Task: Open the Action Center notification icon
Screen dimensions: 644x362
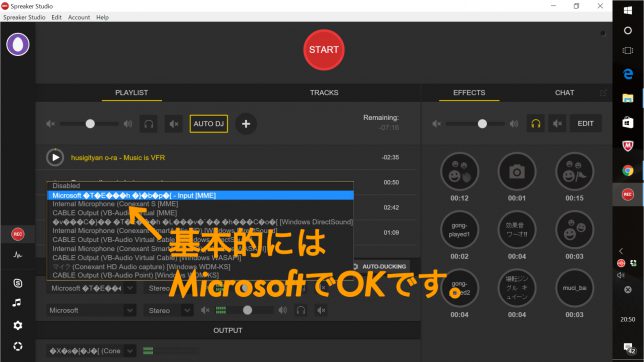Action: click(x=628, y=348)
